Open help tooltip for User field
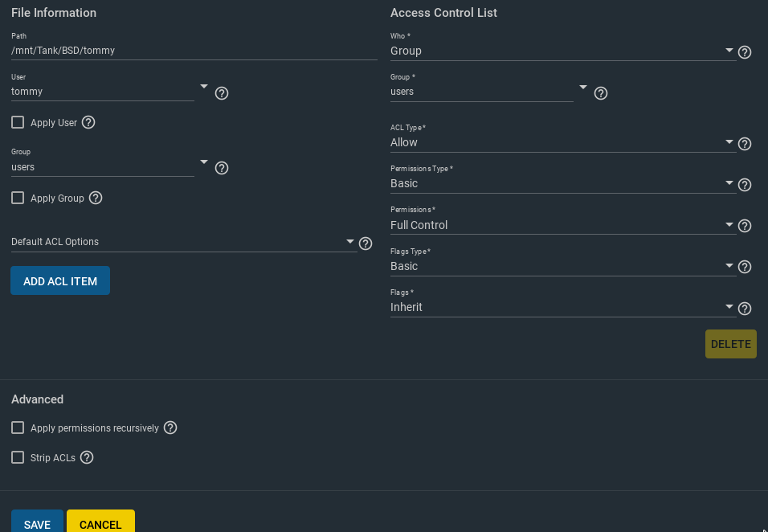 (x=222, y=93)
